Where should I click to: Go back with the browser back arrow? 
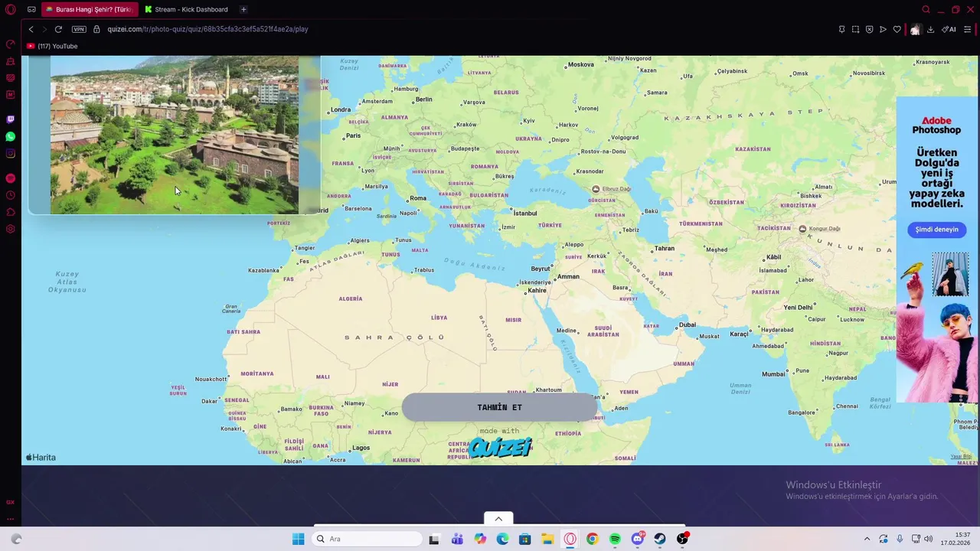(31, 29)
